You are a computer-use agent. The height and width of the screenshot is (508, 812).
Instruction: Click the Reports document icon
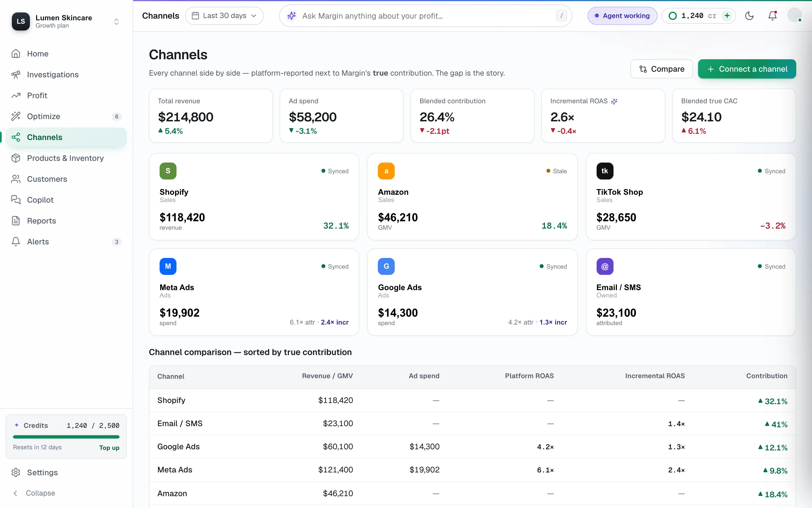coord(16,221)
